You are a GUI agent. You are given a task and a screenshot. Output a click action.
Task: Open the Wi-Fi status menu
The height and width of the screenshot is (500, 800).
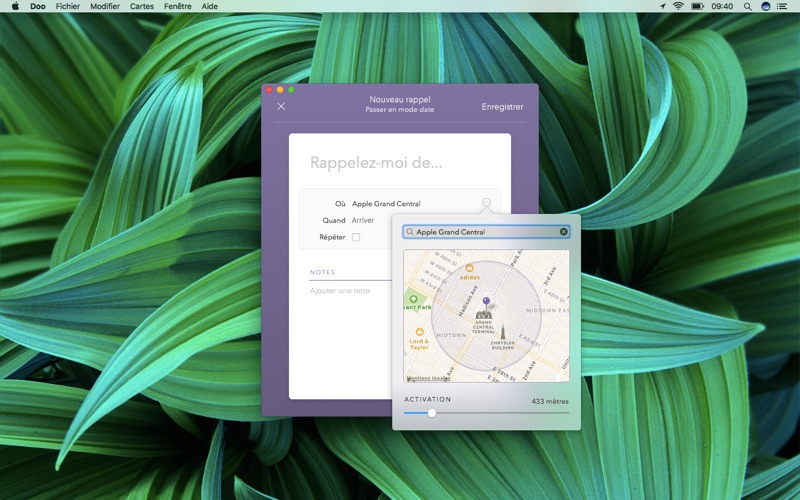(x=678, y=6)
